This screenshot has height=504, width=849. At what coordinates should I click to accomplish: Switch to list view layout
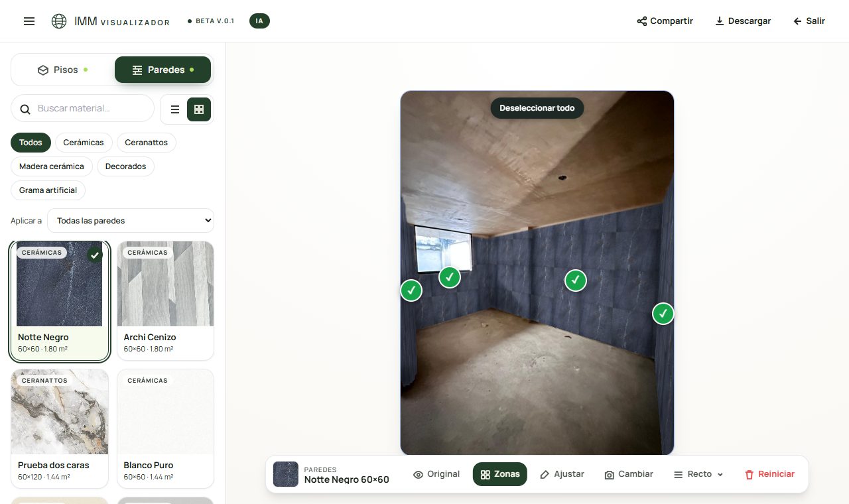click(175, 109)
